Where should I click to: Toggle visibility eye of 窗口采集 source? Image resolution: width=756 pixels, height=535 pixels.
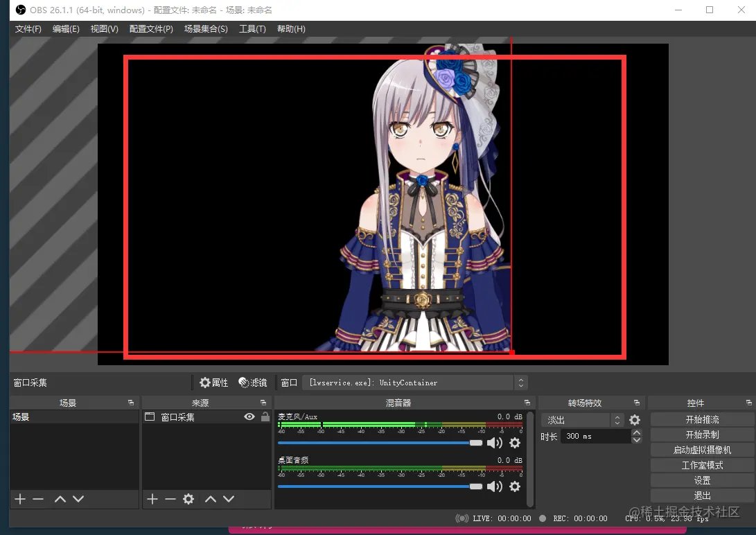click(x=249, y=417)
